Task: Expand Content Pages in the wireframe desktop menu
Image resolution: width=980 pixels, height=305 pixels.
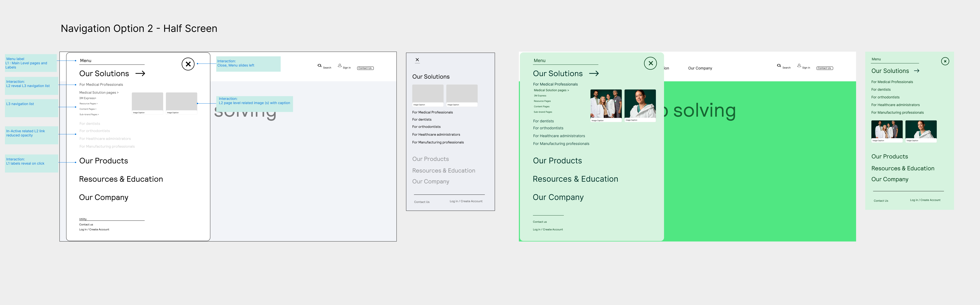Action: (88, 109)
